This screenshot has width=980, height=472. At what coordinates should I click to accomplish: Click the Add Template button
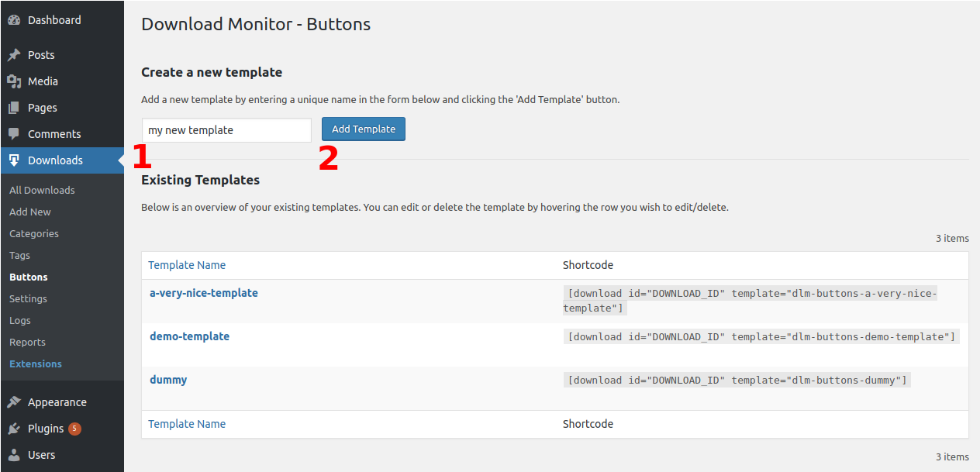[x=364, y=129]
